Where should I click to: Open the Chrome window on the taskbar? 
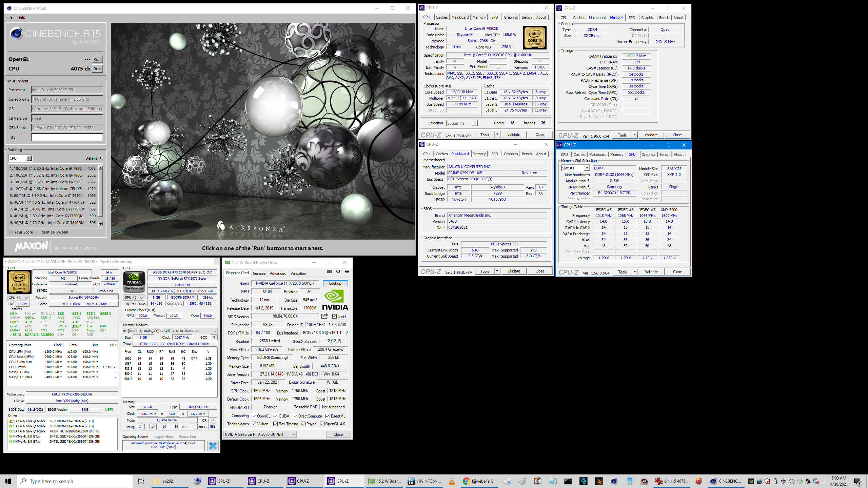(x=480, y=481)
